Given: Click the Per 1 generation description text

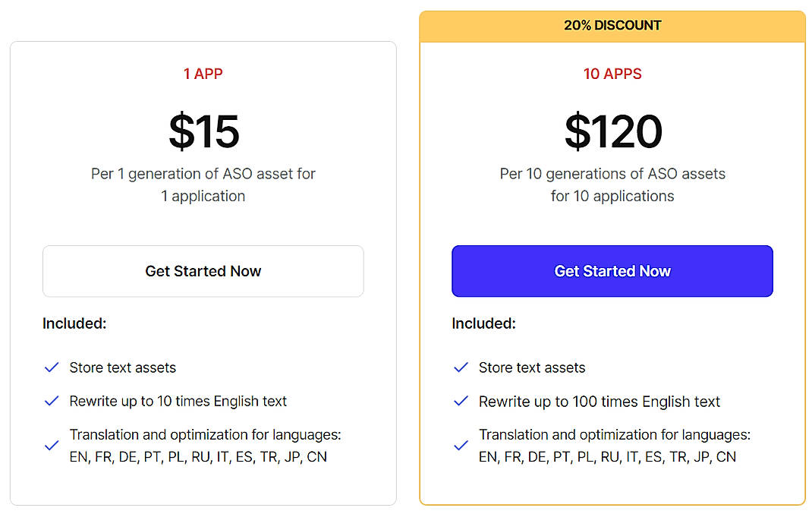Looking at the screenshot, I should coord(203,184).
